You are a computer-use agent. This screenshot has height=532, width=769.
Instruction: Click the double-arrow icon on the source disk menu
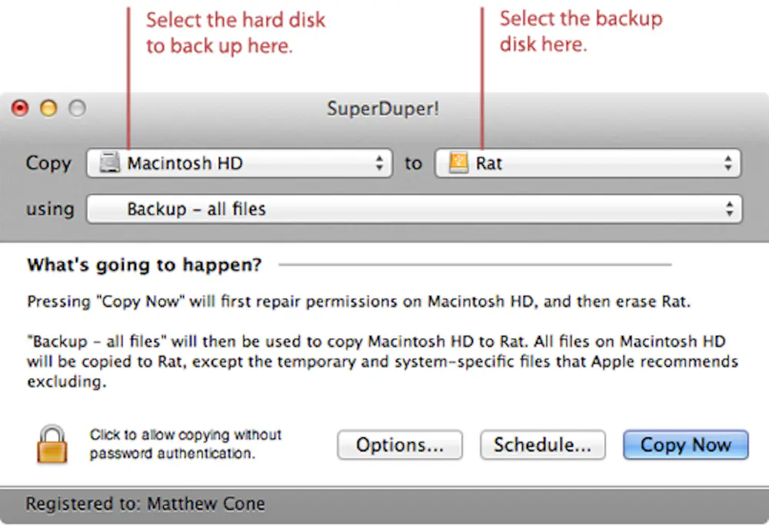pyautogui.click(x=379, y=163)
